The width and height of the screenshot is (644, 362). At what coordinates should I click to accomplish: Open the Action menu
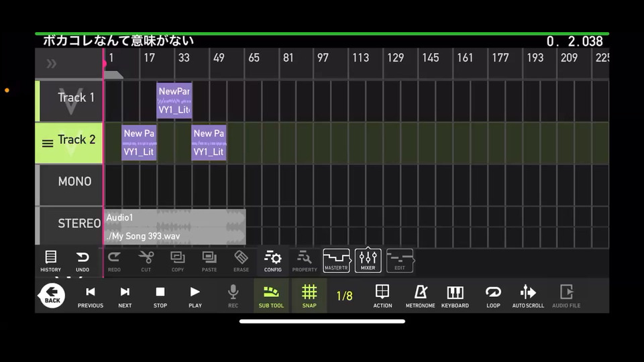coord(382,297)
